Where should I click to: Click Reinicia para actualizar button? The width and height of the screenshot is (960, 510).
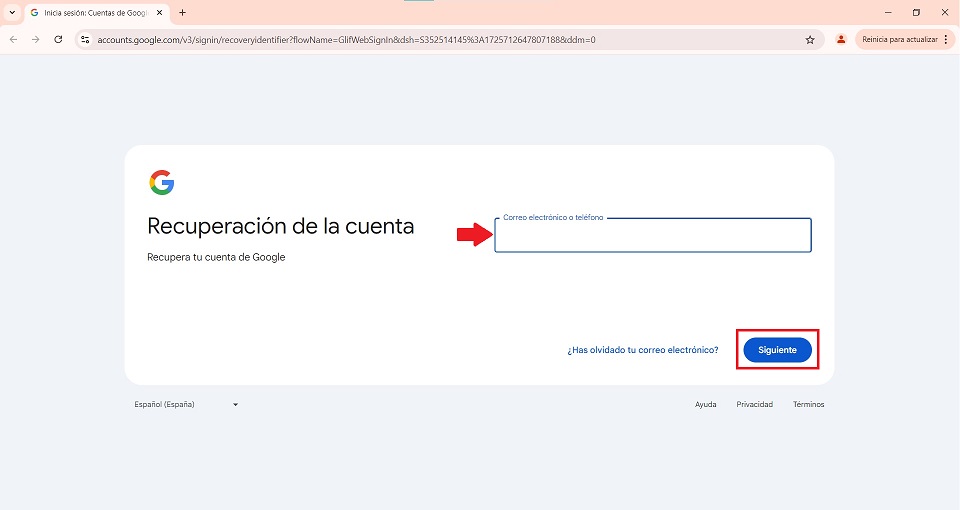[900, 39]
